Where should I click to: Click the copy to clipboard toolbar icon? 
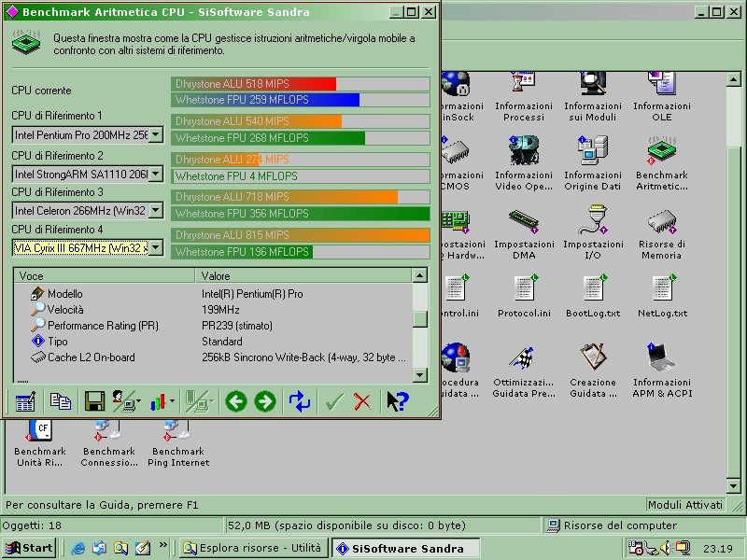[x=61, y=401]
